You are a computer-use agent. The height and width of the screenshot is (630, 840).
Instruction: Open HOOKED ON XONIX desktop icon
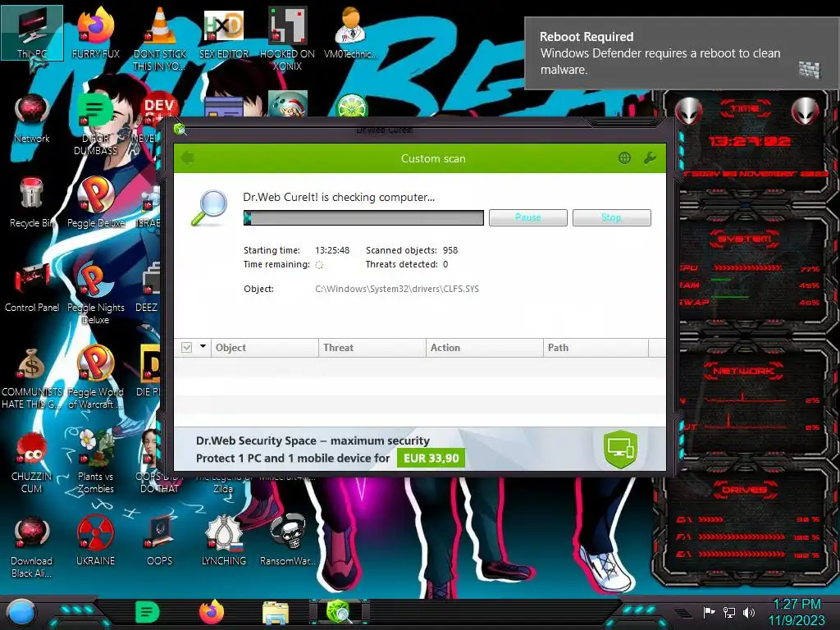click(287, 39)
